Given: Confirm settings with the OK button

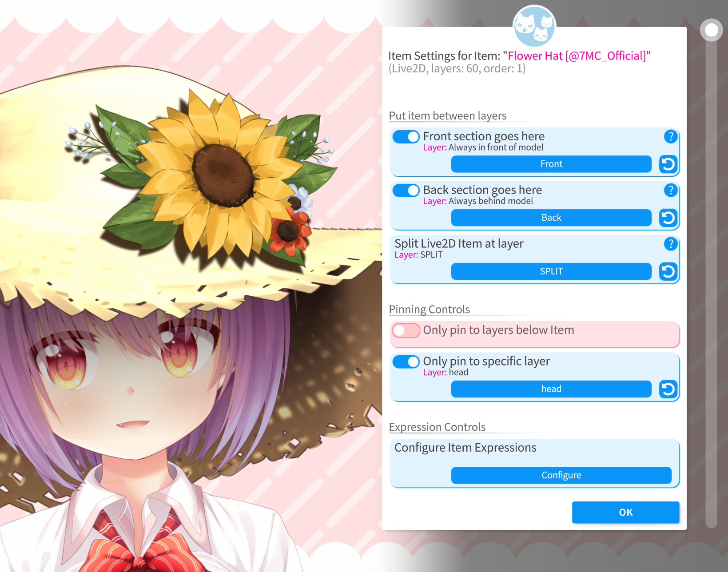Looking at the screenshot, I should point(625,512).
